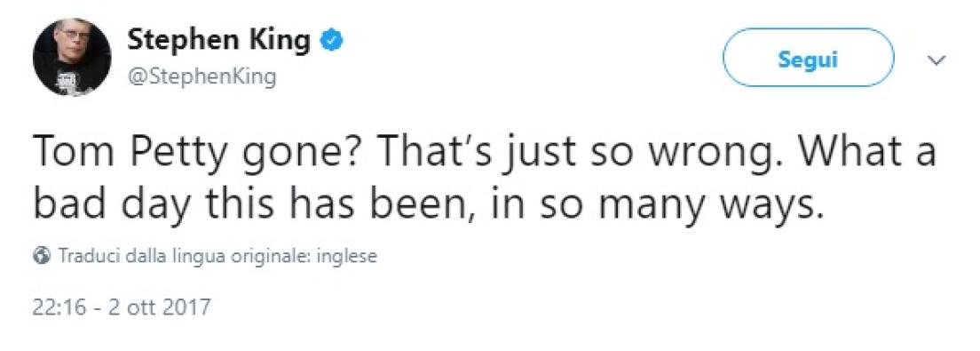The width and height of the screenshot is (980, 351).
Task: Click the blue verified badge icon
Action: 331,41
